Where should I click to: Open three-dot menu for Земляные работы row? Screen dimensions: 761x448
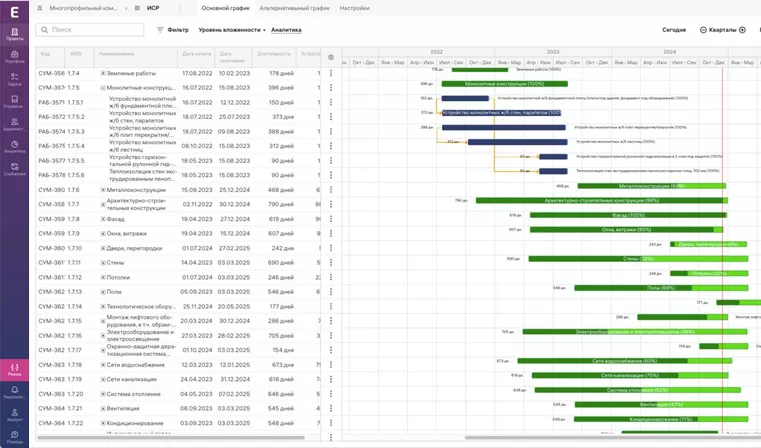pos(331,73)
